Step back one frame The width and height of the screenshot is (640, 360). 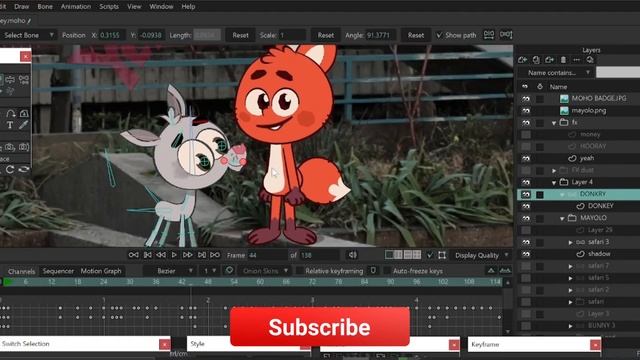[x=161, y=255]
